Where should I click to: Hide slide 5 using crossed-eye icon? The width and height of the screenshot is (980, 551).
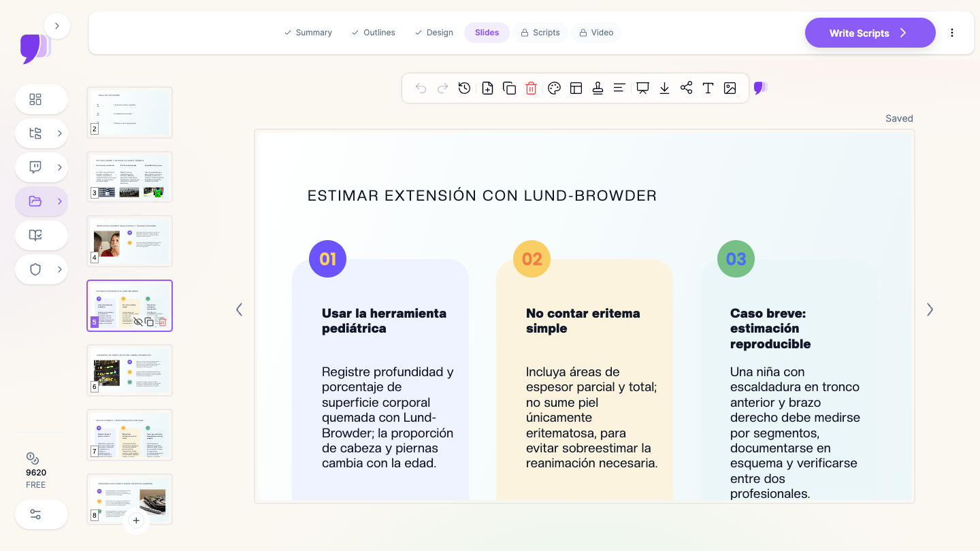(138, 322)
